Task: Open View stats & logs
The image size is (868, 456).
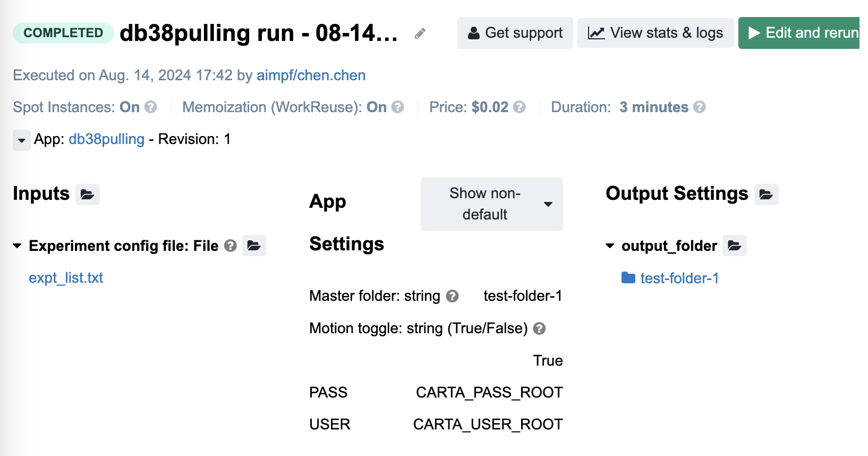Action: tap(656, 33)
